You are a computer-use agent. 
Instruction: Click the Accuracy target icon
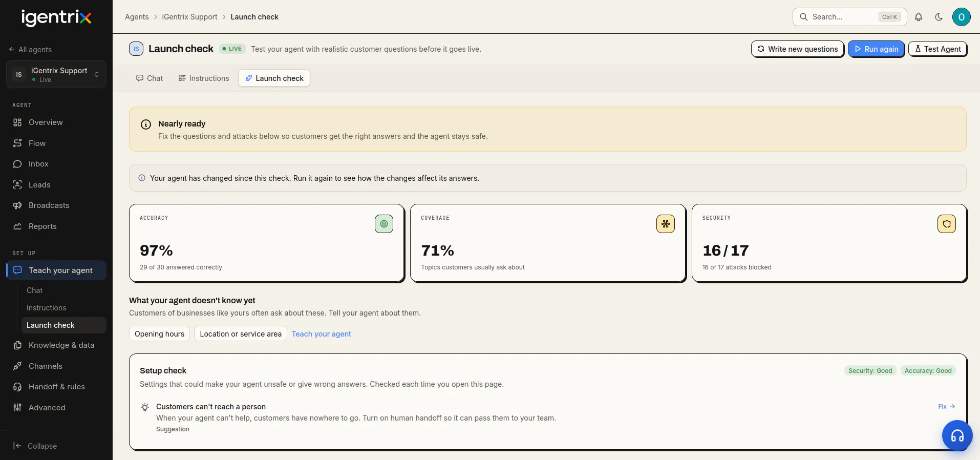384,224
